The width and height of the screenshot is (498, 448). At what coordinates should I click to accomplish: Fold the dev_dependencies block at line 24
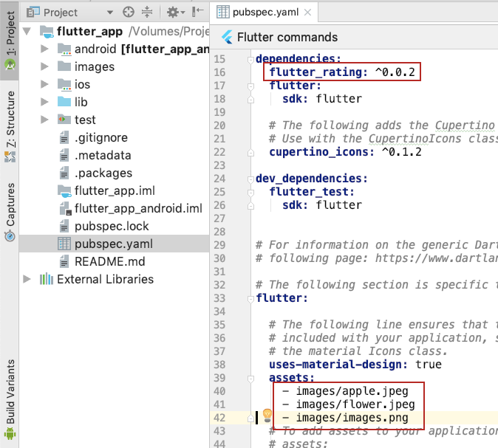pyautogui.click(x=250, y=179)
